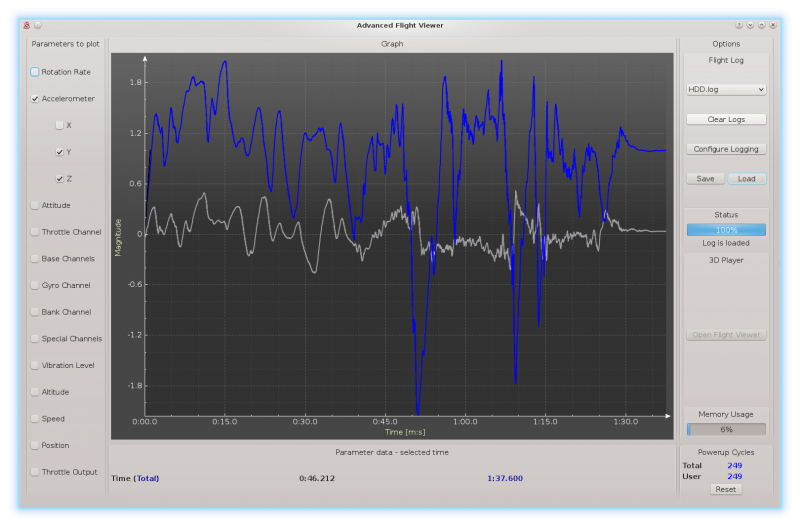Screen dimensions: 800x527
Task: Open Configure Logging settings
Action: (726, 149)
